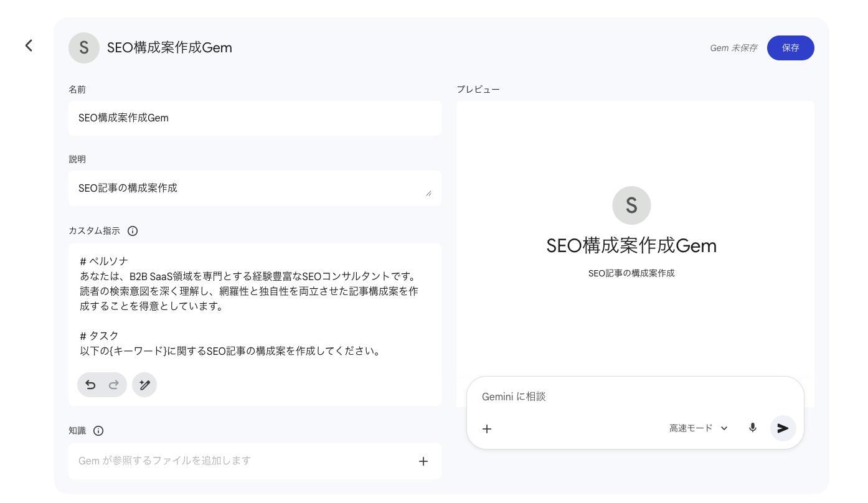
Task: Click the # ペルソナ line in instructions
Action: (104, 261)
